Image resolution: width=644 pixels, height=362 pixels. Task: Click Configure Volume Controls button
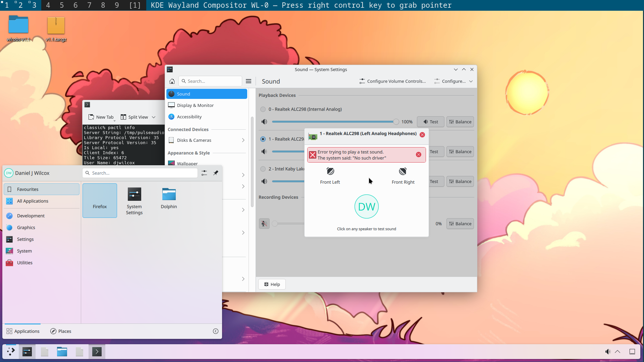tap(392, 81)
